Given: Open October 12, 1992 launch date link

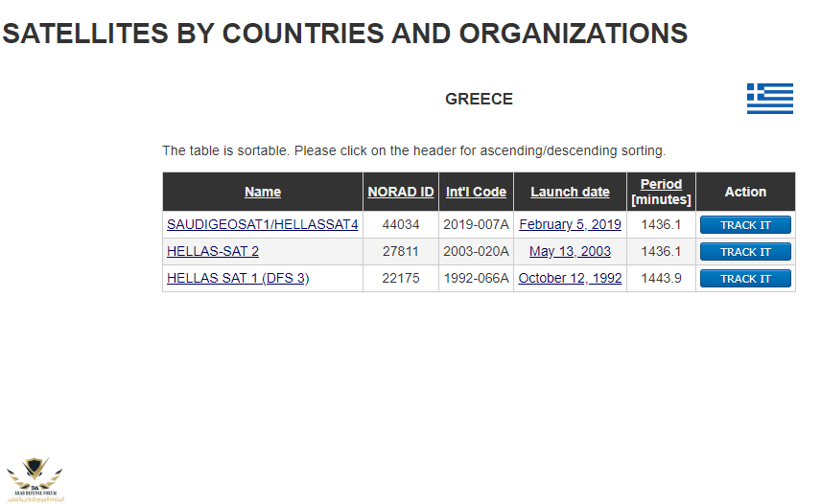Looking at the screenshot, I should (x=570, y=278).
